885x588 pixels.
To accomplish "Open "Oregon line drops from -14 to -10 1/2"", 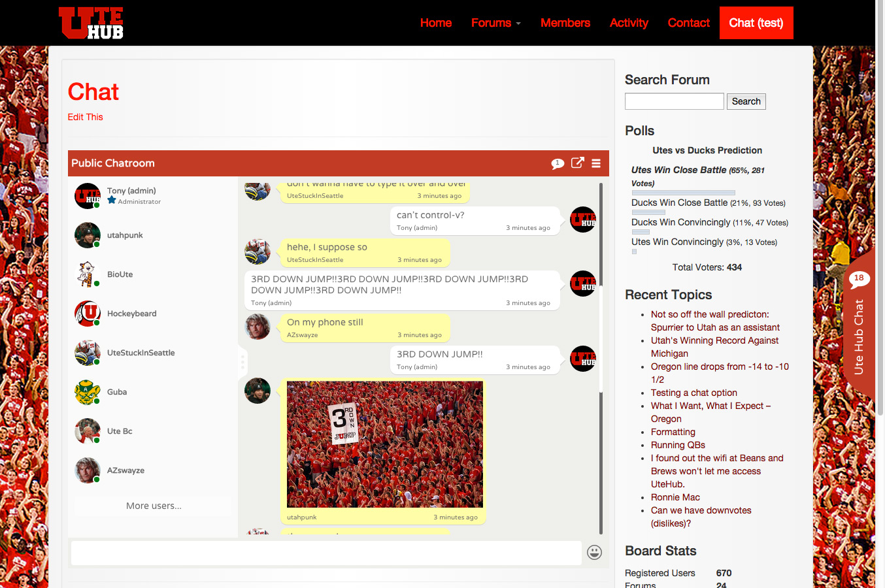I will click(x=720, y=373).
